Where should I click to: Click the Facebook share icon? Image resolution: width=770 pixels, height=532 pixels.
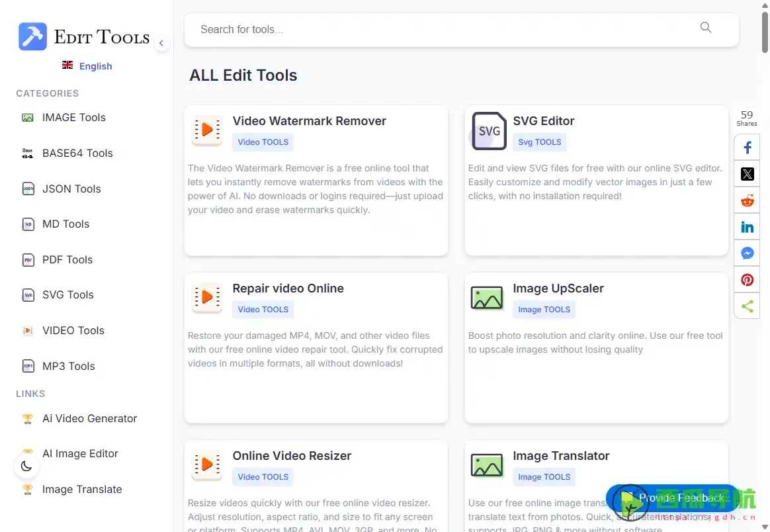tap(747, 148)
